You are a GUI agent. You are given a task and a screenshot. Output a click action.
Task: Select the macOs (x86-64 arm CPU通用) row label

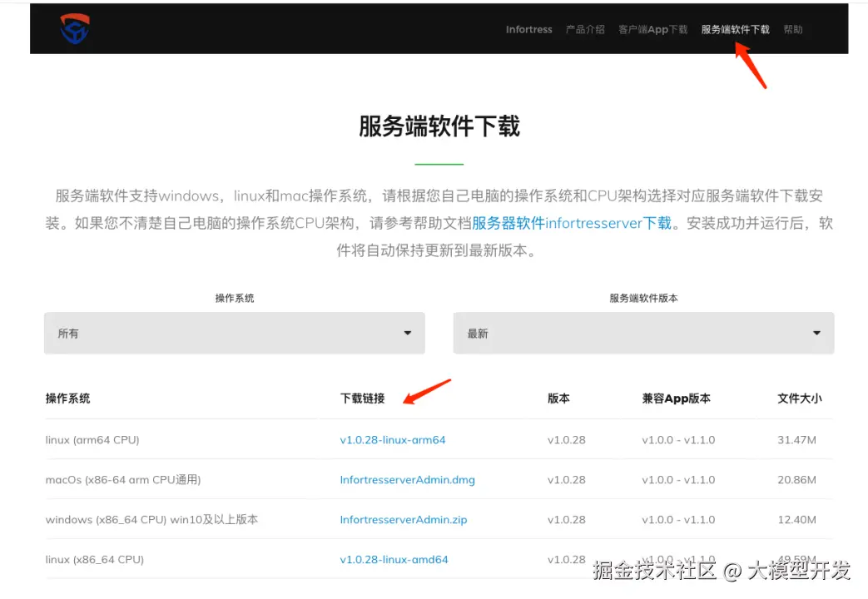(x=123, y=480)
